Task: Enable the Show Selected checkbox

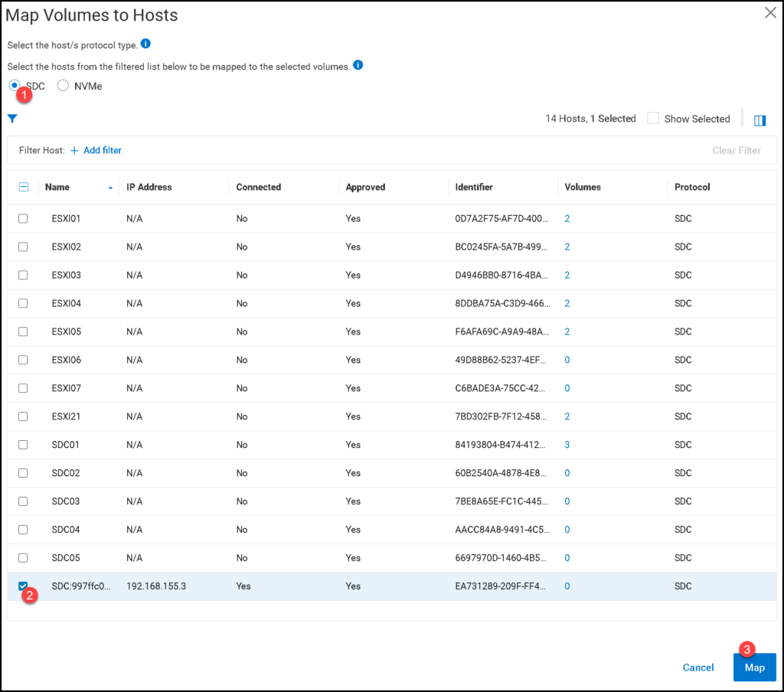Action: tap(653, 119)
